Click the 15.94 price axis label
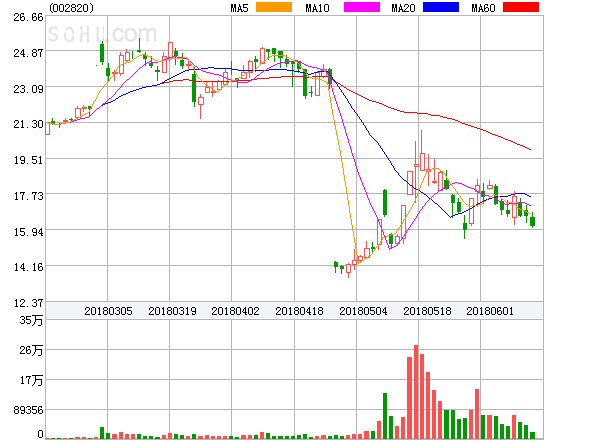 pyautogui.click(x=28, y=232)
